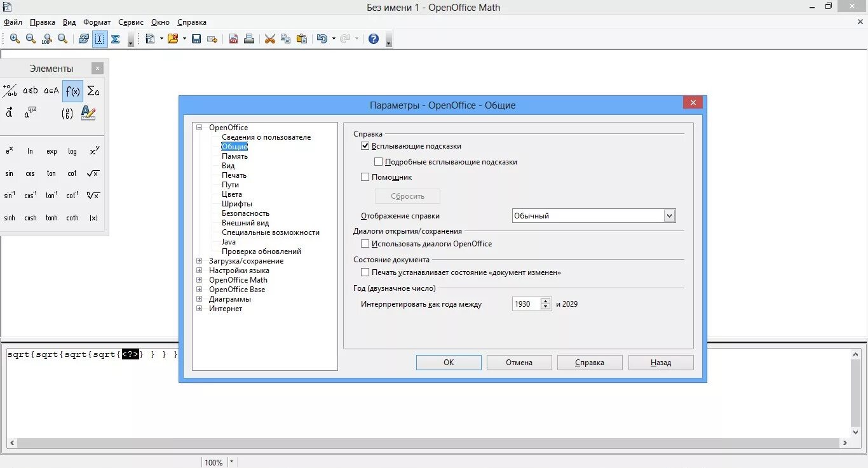Image resolution: width=868 pixels, height=468 pixels.
Task: Click the Cut scissors icon
Action: [270, 39]
